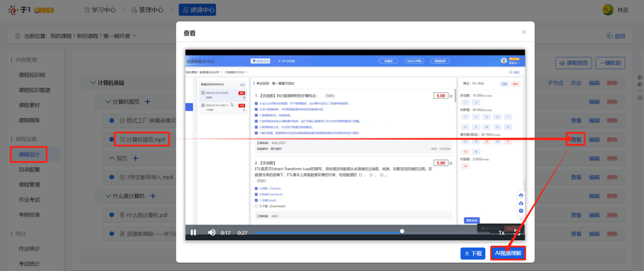Toggle the blue dot beside 什么是计算机.pdf

pos(112,215)
